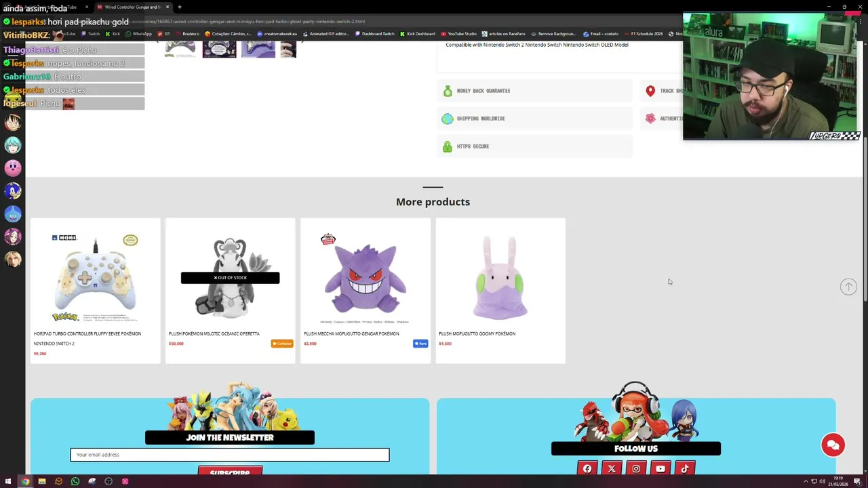Click the Join the Newsletter banner
The width and height of the screenshot is (868, 488).
[230, 437]
